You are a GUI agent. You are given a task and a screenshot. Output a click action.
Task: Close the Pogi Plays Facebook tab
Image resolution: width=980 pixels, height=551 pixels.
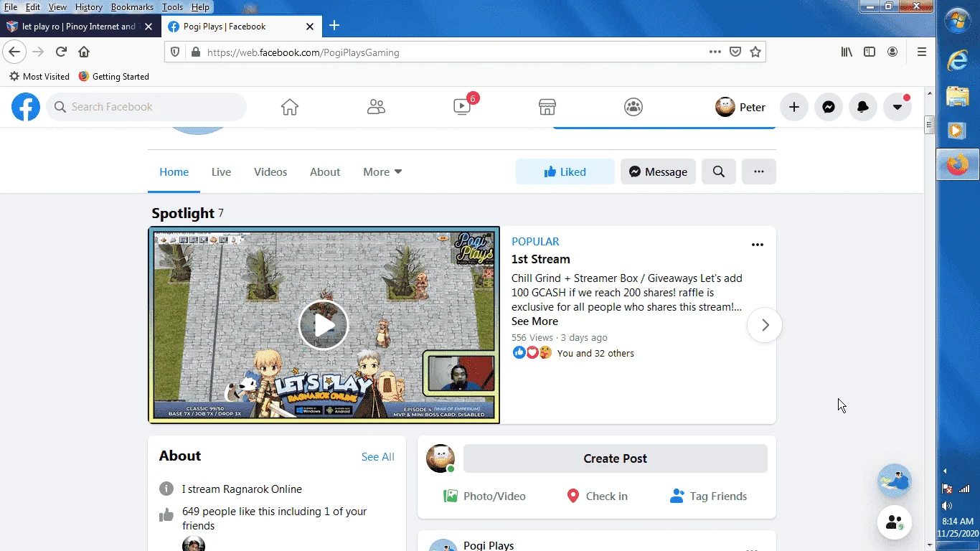click(310, 27)
